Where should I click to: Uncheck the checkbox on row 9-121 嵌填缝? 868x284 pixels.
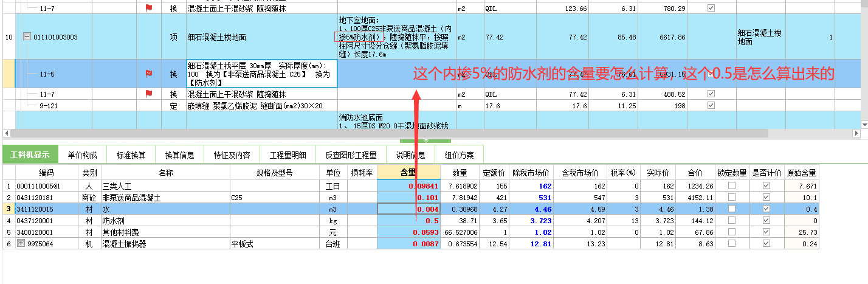pos(711,105)
